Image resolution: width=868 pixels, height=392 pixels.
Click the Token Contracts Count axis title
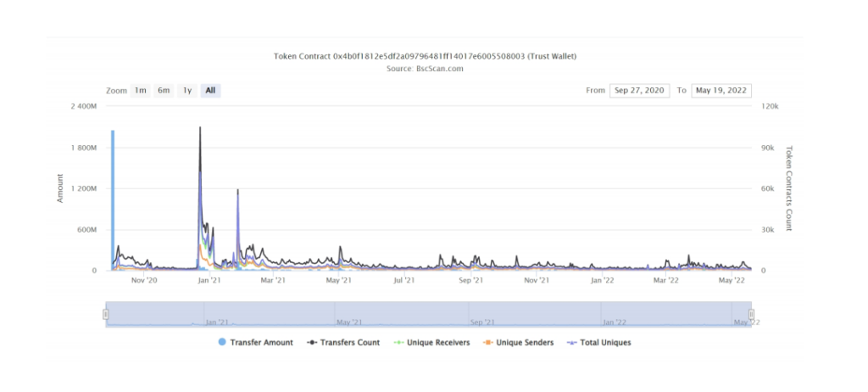[789, 188]
